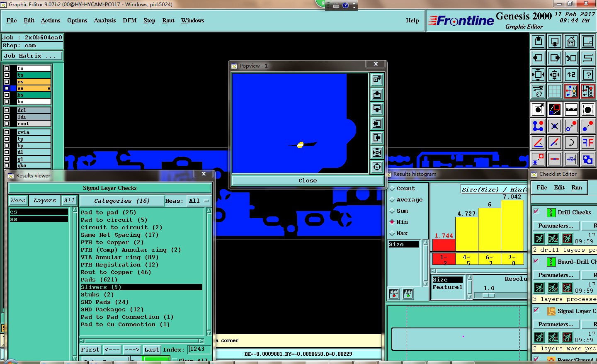Toggle visibility box for layer 'to'
This screenshot has width=597, height=364.
pos(7,68)
